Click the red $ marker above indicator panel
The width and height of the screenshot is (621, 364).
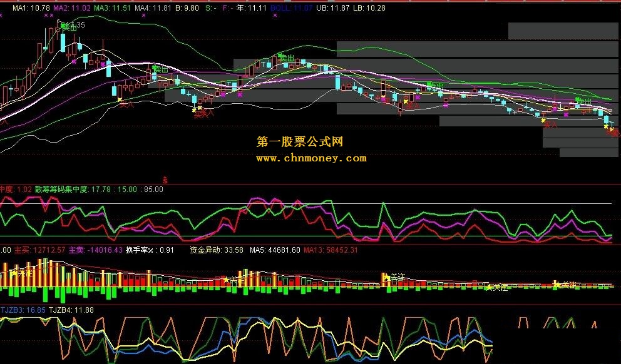[x=165, y=180]
